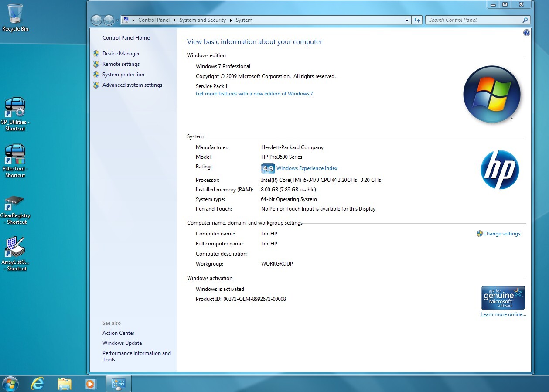Click the Intel Core i5-3470 processor value
549x392 pixels.
click(x=321, y=180)
